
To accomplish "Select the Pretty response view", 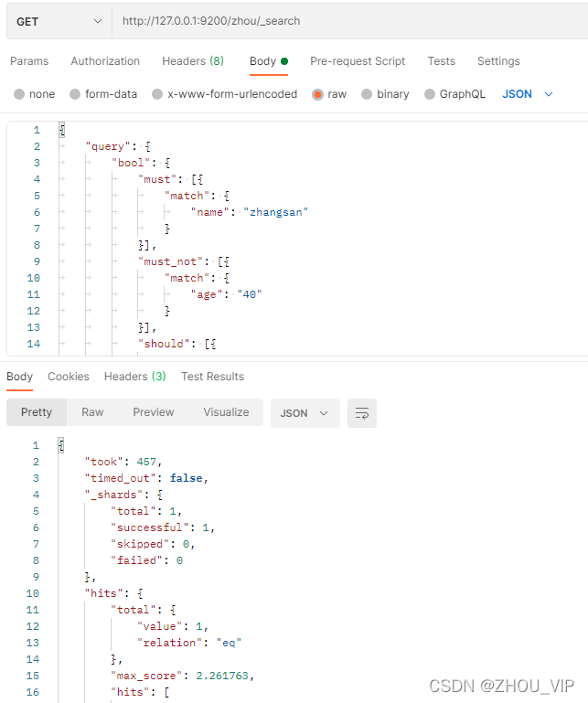I will tap(37, 412).
